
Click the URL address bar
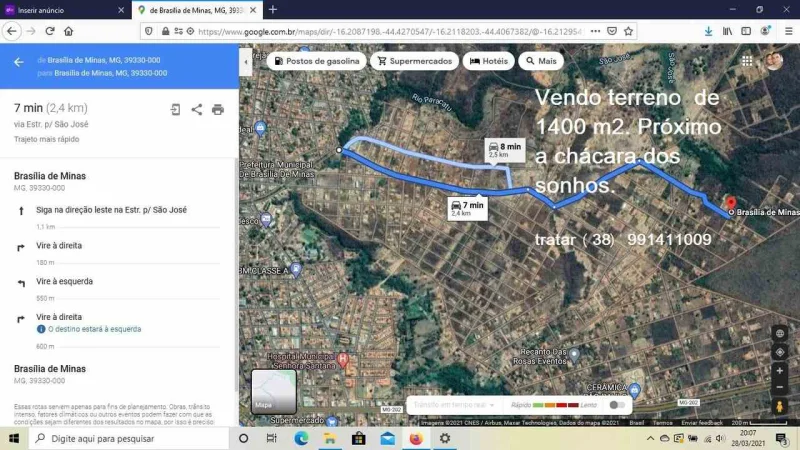click(x=390, y=31)
